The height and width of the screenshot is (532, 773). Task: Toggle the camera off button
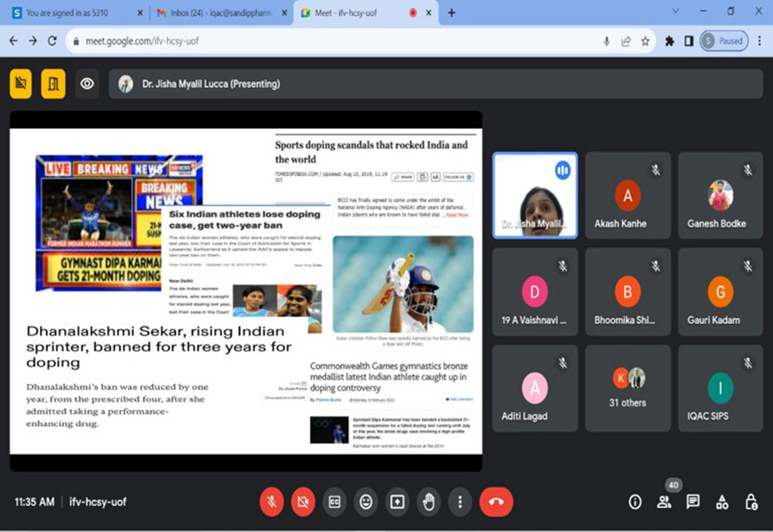point(303,502)
